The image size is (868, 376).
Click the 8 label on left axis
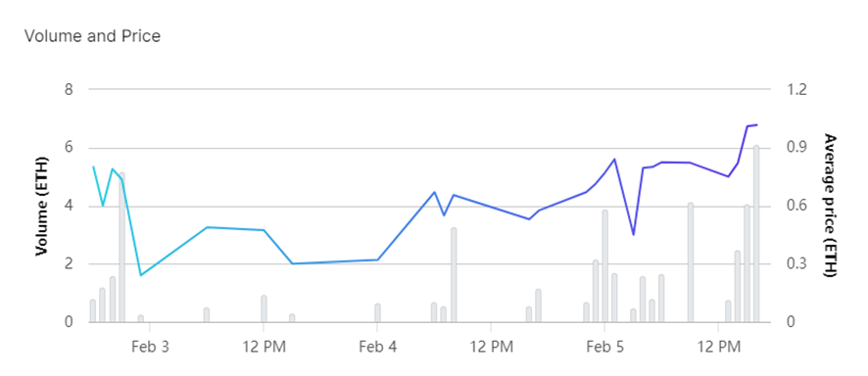(70, 89)
